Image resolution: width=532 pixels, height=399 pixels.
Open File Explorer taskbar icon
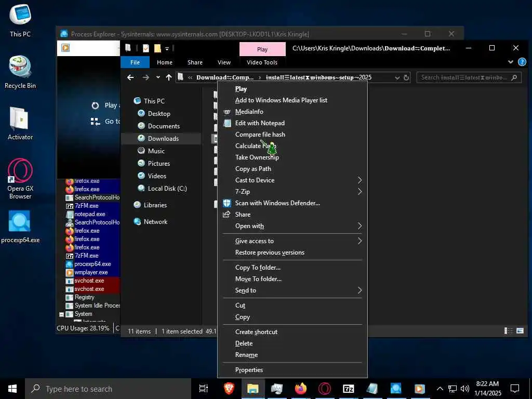coord(253,389)
